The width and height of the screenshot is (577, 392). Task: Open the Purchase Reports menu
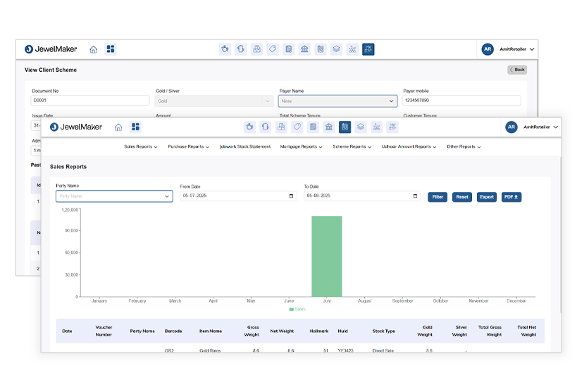point(188,147)
